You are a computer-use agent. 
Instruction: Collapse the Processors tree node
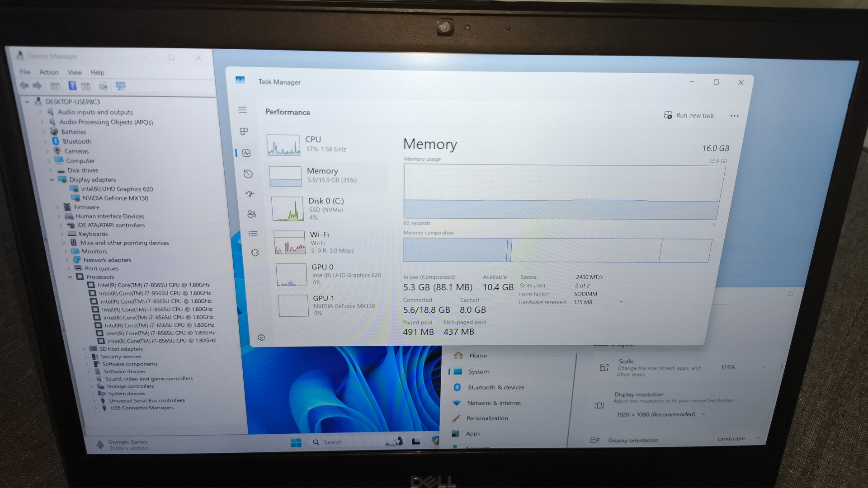(x=70, y=277)
